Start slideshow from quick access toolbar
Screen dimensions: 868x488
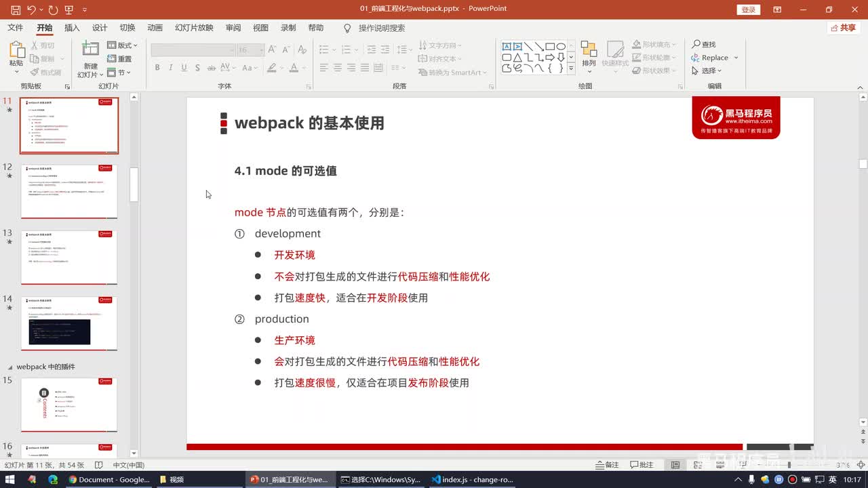click(68, 9)
